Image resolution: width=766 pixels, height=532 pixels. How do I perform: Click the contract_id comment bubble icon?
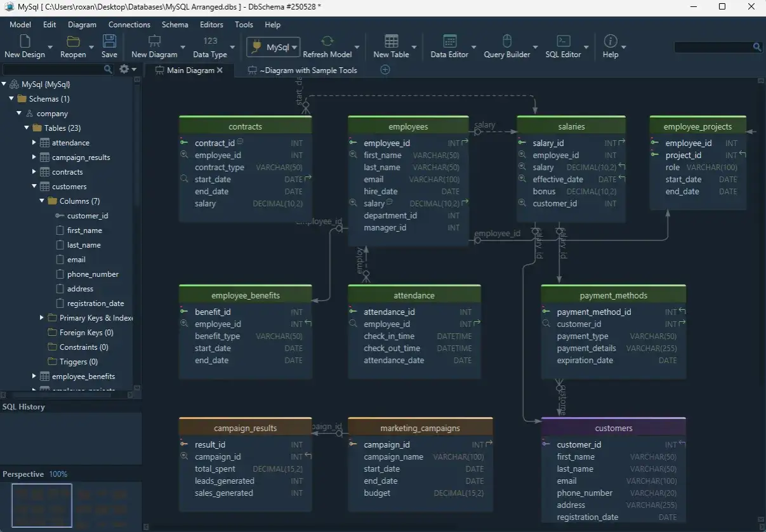tap(240, 142)
